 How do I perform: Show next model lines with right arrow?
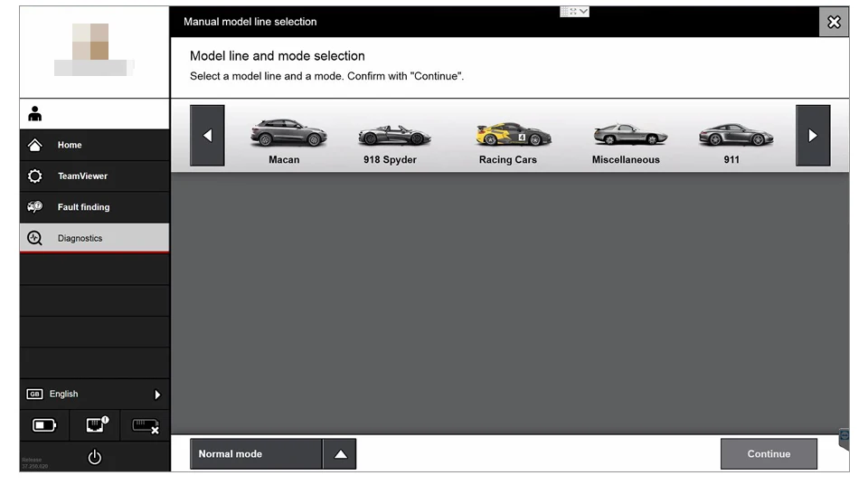click(x=813, y=136)
